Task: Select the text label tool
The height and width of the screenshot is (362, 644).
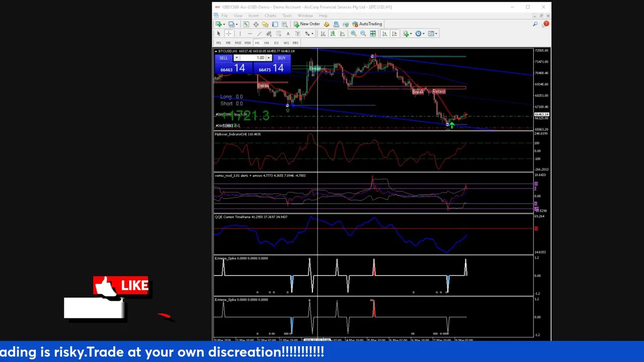Action: click(x=297, y=34)
